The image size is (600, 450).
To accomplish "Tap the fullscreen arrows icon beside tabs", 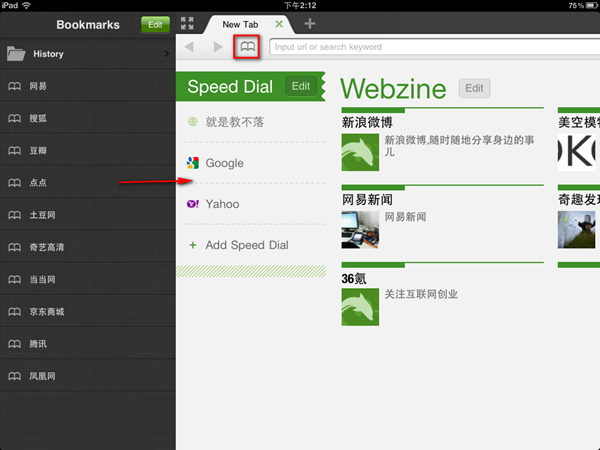I will tap(187, 23).
